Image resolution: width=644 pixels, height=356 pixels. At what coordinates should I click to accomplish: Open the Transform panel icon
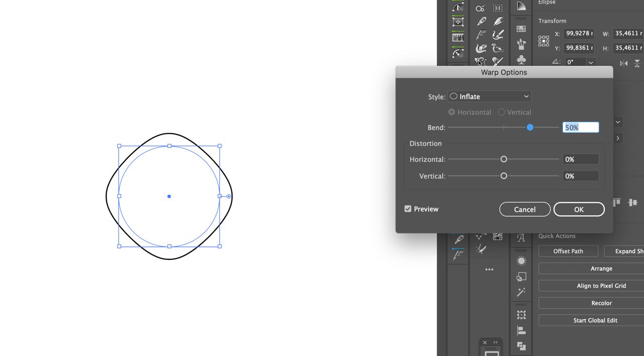521,315
